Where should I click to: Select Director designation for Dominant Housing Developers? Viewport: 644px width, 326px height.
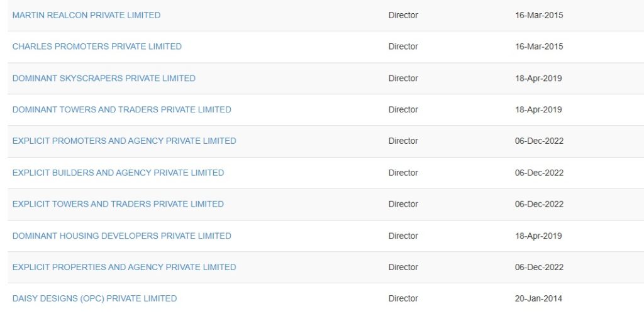point(403,236)
